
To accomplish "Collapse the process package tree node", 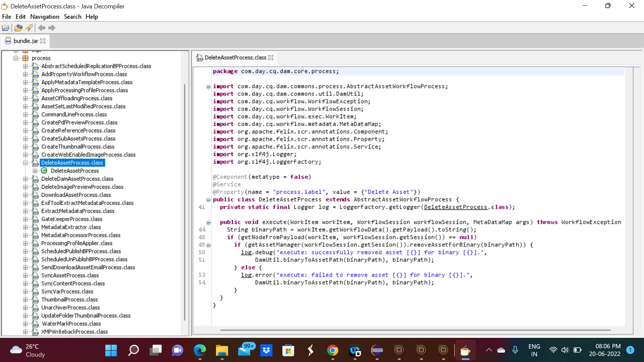I will point(16,58).
